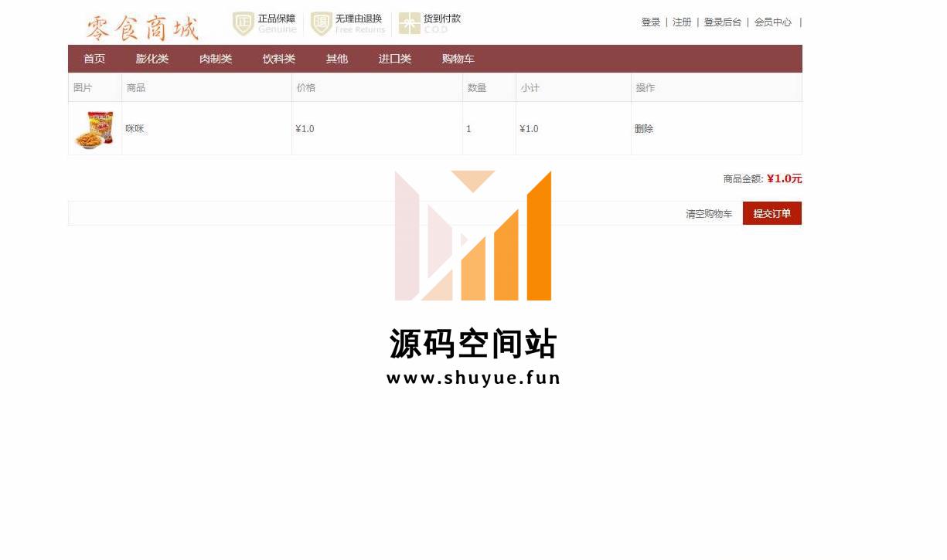Open the 登录 login link
Image resolution: width=947 pixels, height=560 pixels.
[651, 22]
